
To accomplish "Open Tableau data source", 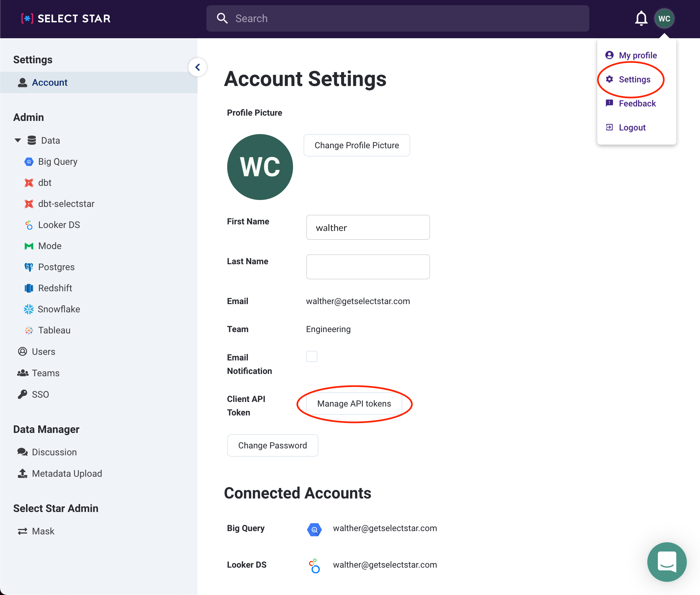I will [x=54, y=330].
